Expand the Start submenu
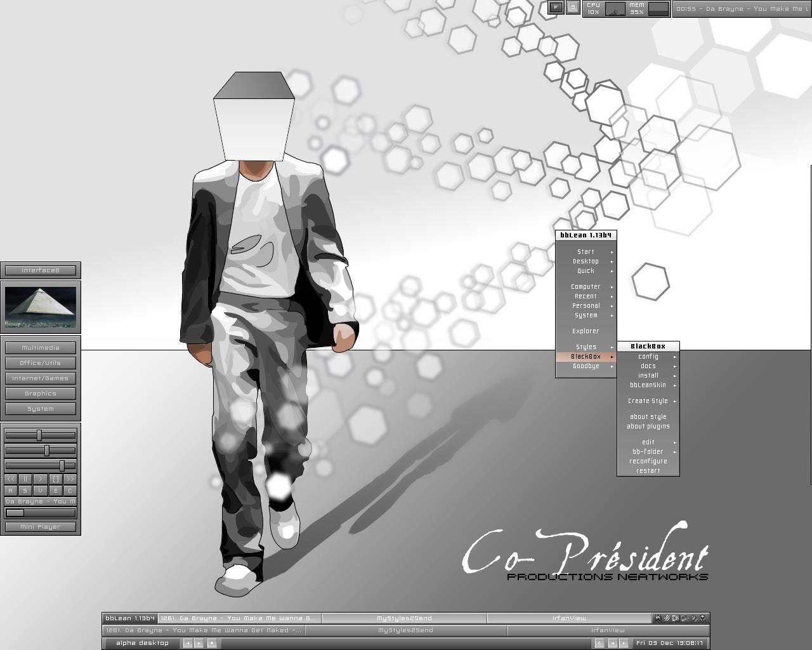The image size is (812, 650). point(586,252)
